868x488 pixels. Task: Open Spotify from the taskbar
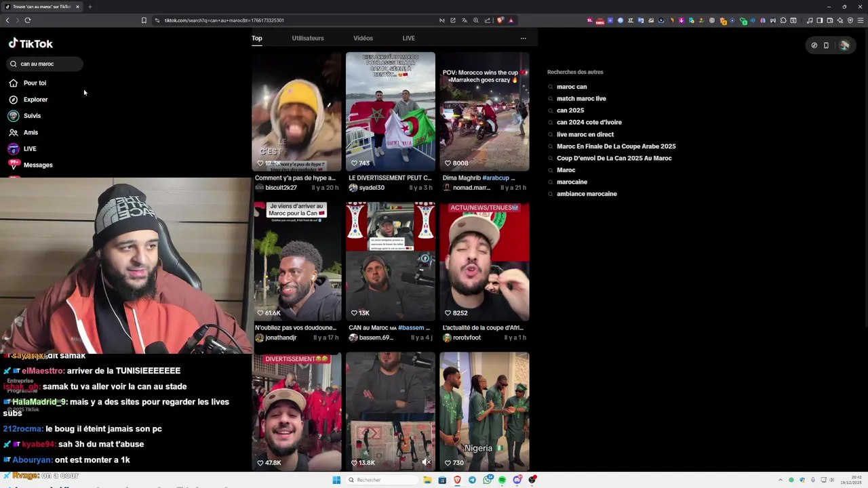click(502, 480)
